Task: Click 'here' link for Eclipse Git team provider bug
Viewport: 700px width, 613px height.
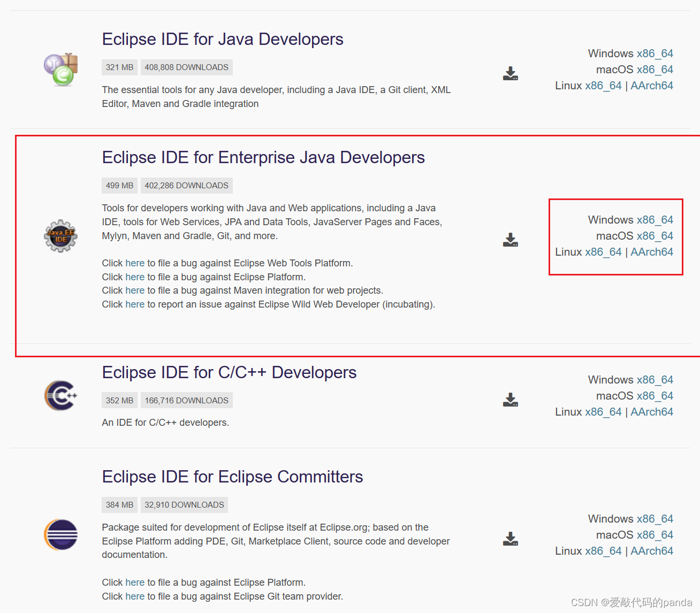Action: (135, 596)
